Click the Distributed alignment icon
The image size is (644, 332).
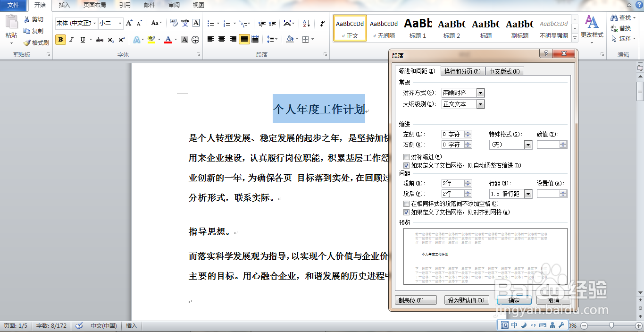(x=255, y=39)
